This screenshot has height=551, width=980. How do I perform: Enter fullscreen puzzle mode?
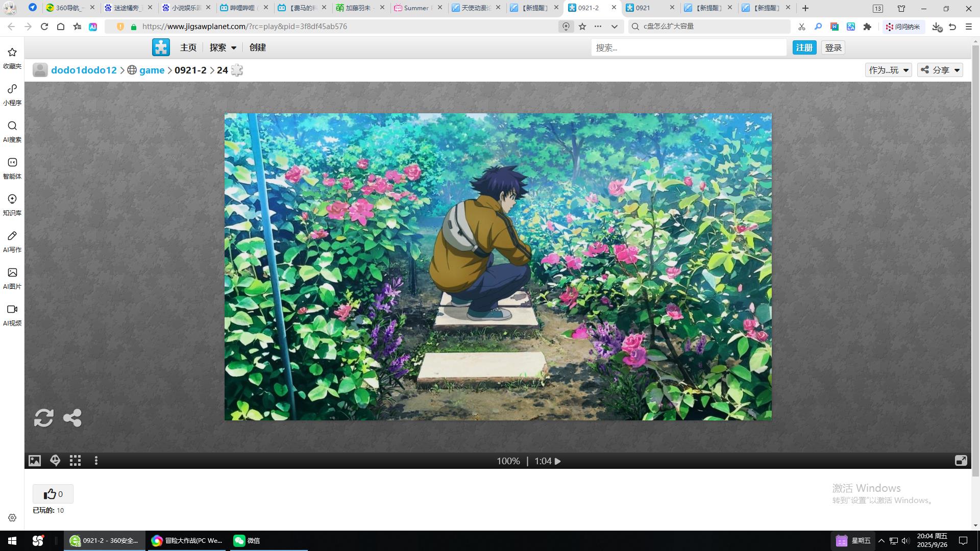tap(961, 461)
